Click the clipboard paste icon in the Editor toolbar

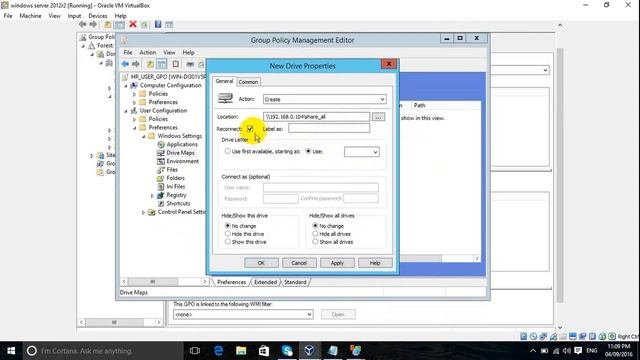click(176, 64)
